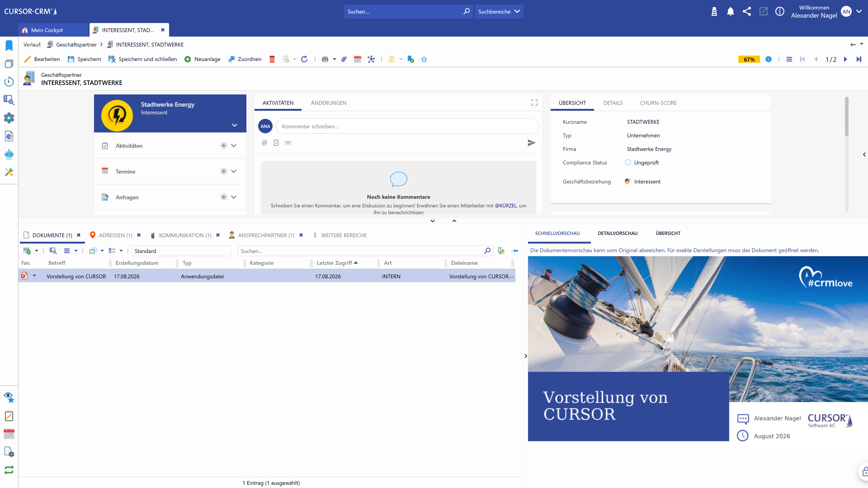The height and width of the screenshot is (488, 868).
Task: Click the Bearbeiten button
Action: (42, 59)
